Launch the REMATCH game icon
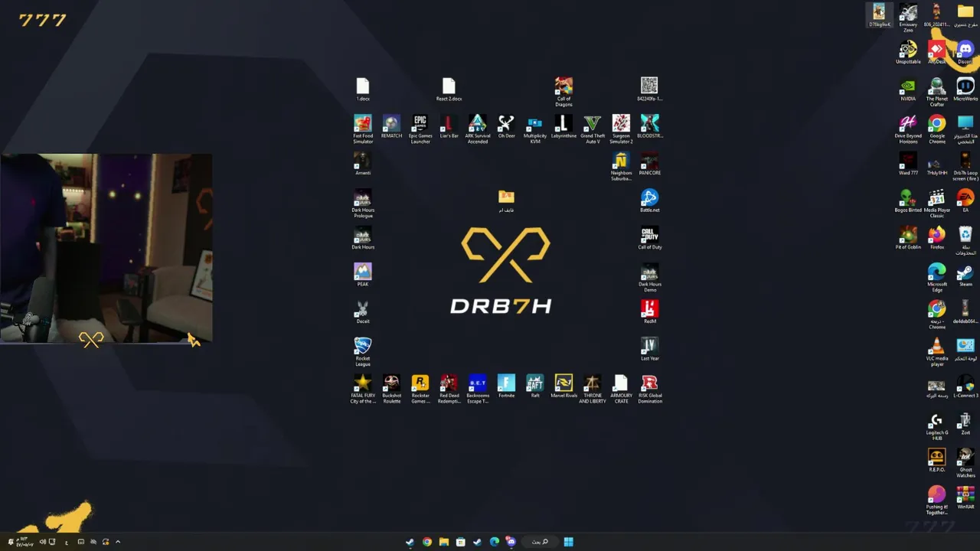The image size is (980, 551). click(391, 126)
